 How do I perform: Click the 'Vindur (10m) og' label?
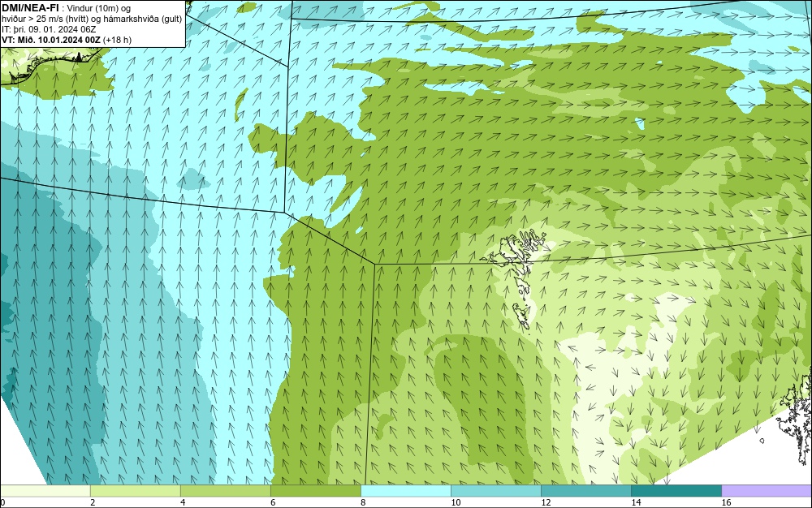(99, 7)
